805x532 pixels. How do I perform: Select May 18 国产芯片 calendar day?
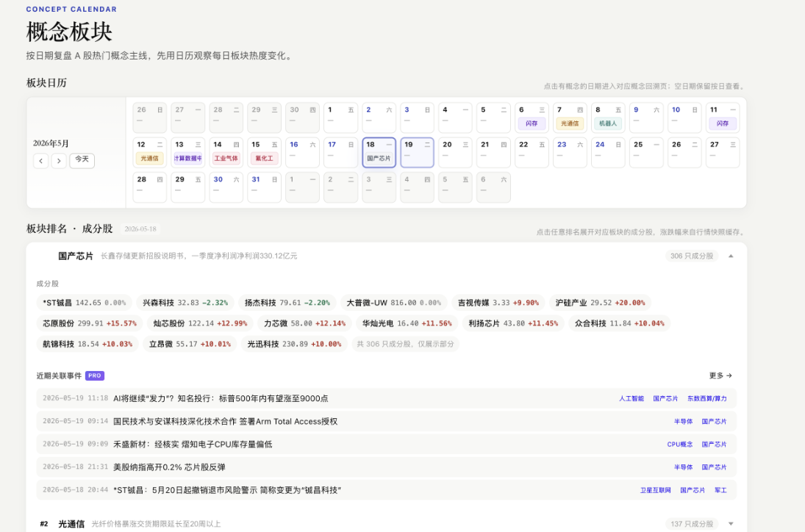[x=379, y=152]
